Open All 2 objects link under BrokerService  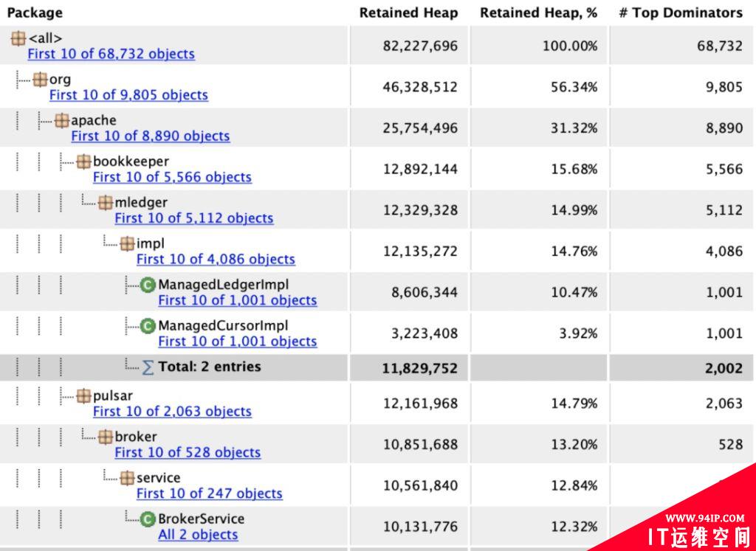click(x=198, y=535)
